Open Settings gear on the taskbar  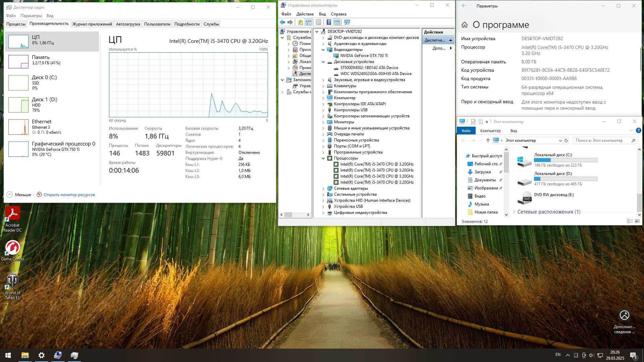click(x=42, y=355)
